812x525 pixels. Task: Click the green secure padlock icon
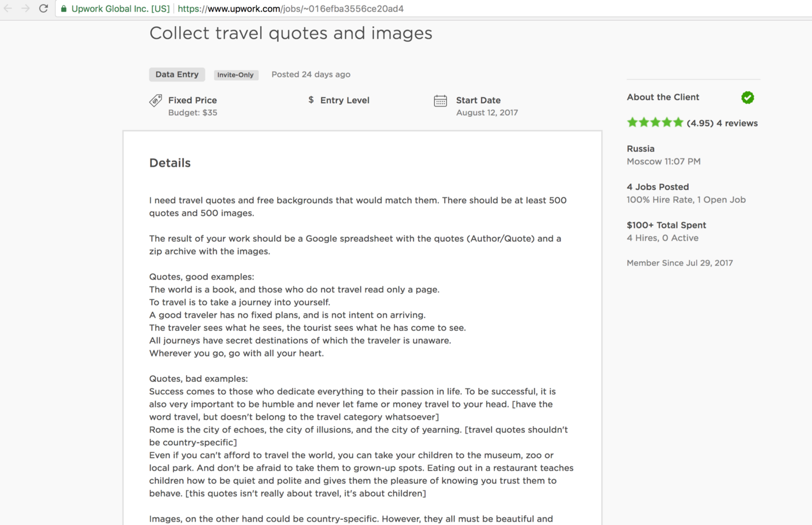coord(63,9)
